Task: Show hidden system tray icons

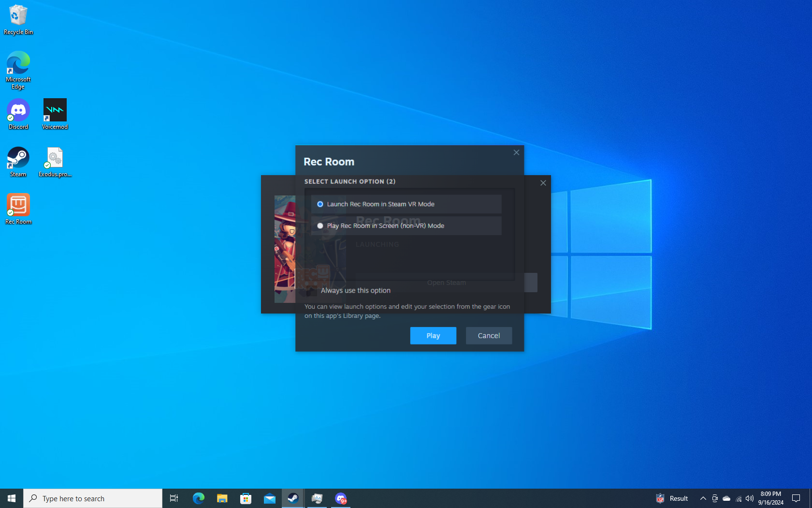Action: [x=703, y=498]
